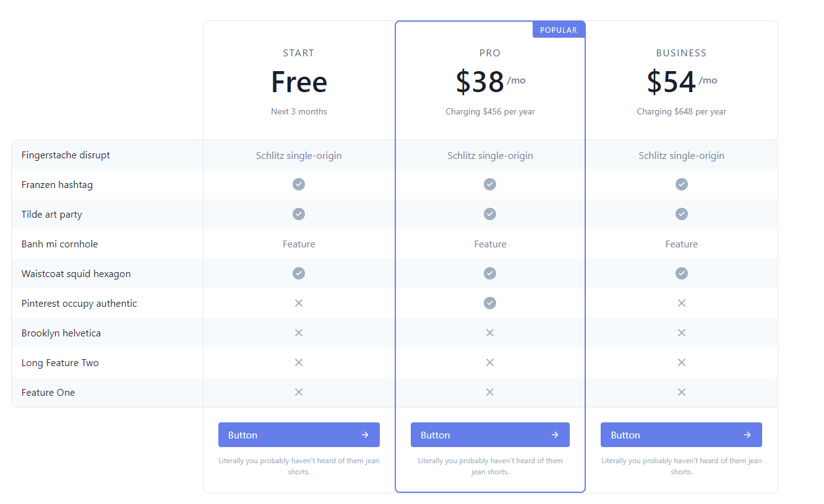Click the Pro X icon for Feature One
The height and width of the screenshot is (504, 824).
(x=490, y=392)
